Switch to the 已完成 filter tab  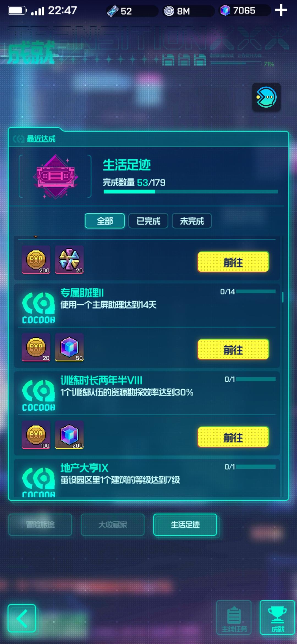coord(148,221)
